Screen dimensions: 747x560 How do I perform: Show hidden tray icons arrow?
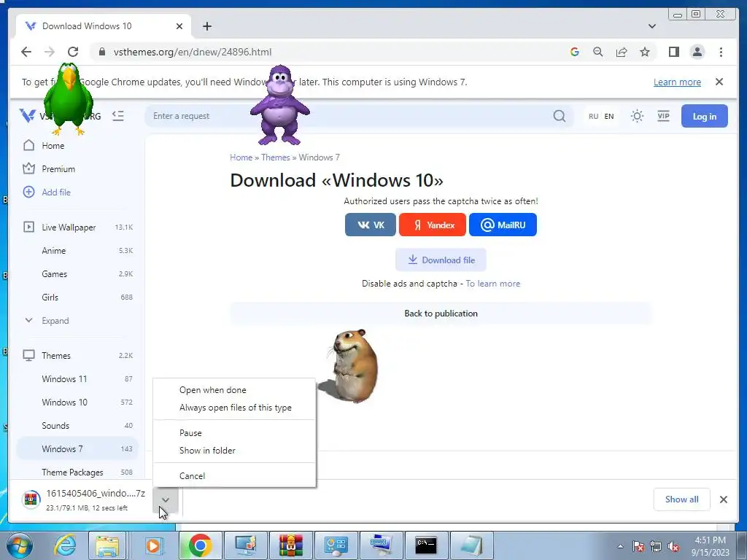point(620,546)
